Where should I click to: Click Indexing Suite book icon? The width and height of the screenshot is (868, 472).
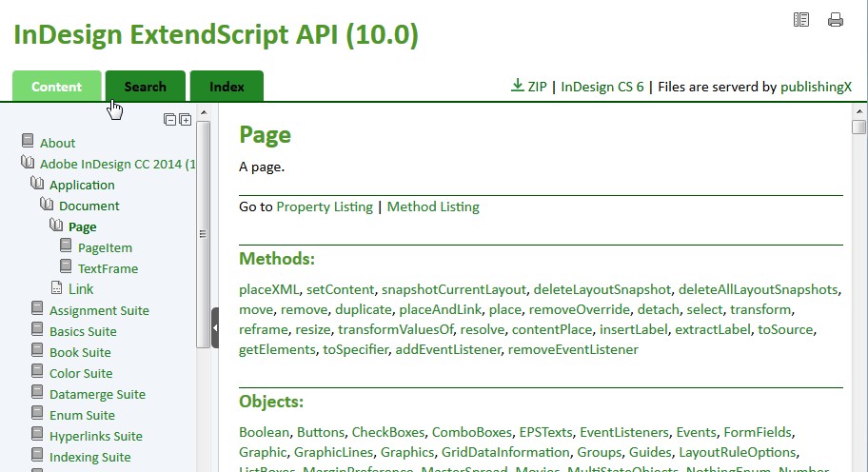[37, 455]
